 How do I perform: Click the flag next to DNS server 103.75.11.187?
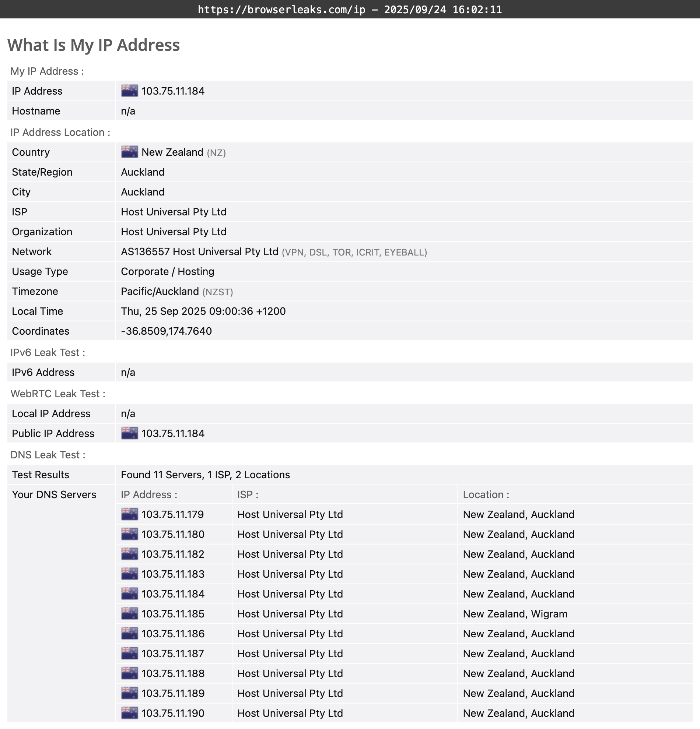129,654
